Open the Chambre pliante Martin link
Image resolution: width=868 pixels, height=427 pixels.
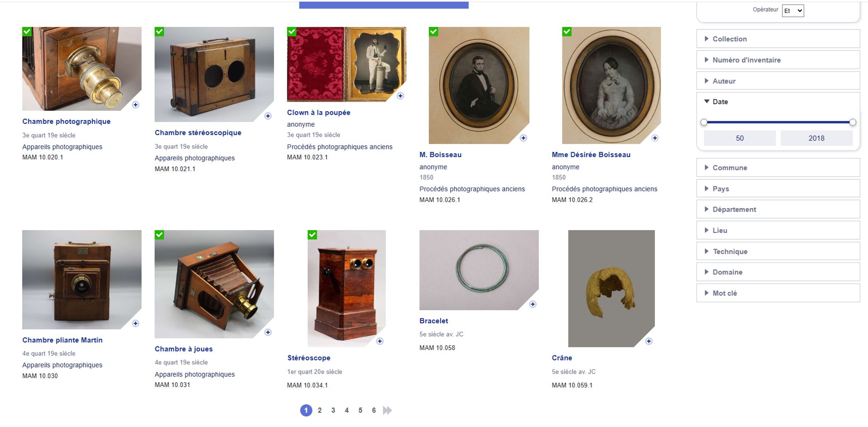62,340
